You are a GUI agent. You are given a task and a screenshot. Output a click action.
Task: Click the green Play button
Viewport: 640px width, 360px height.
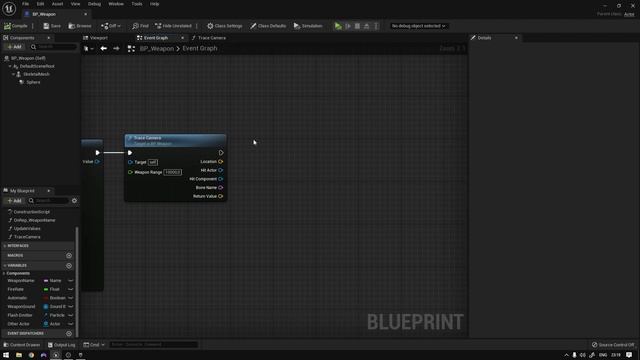[338, 26]
